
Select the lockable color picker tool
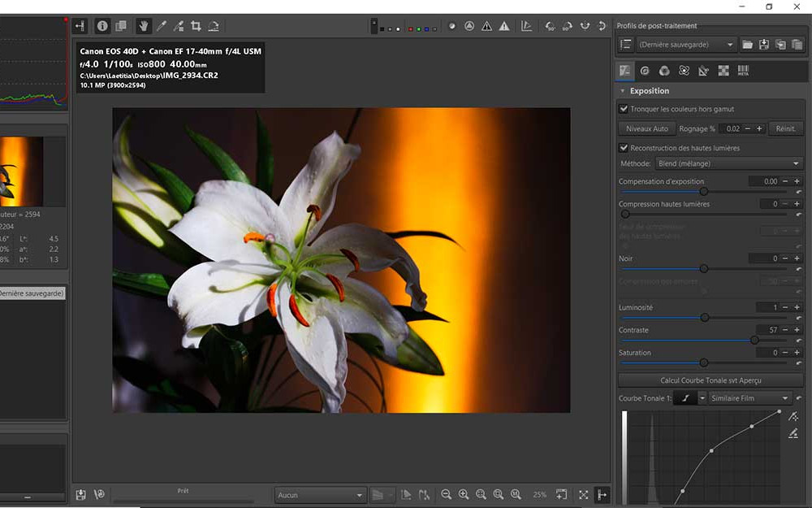(179, 26)
